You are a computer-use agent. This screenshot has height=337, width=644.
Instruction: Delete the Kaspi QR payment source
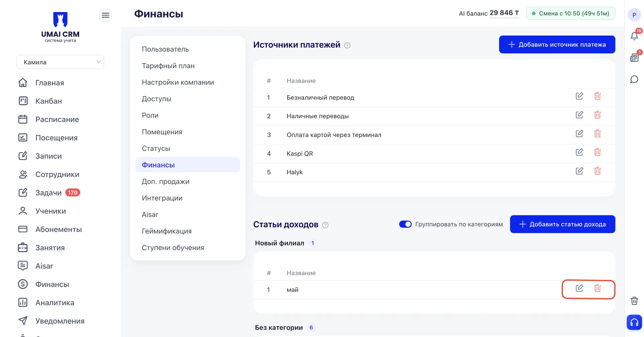(597, 152)
